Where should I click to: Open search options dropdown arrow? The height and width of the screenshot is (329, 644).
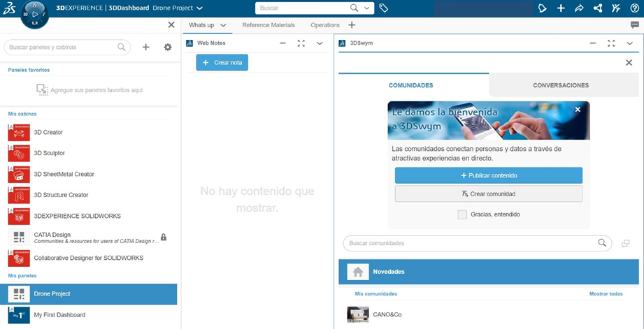pos(367,8)
